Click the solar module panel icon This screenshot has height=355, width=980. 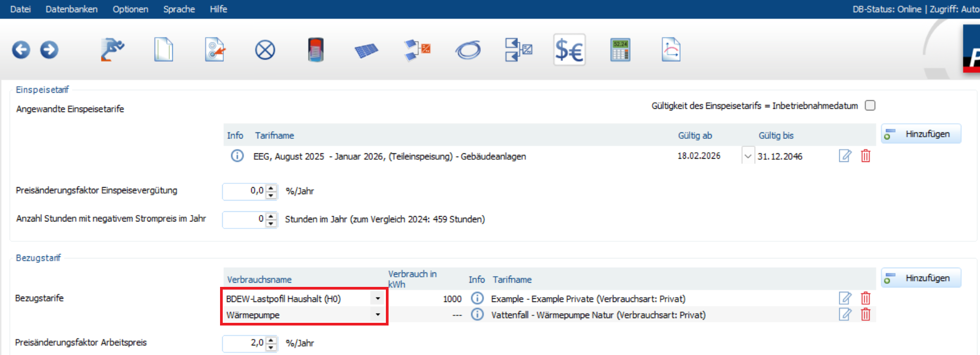point(366,50)
